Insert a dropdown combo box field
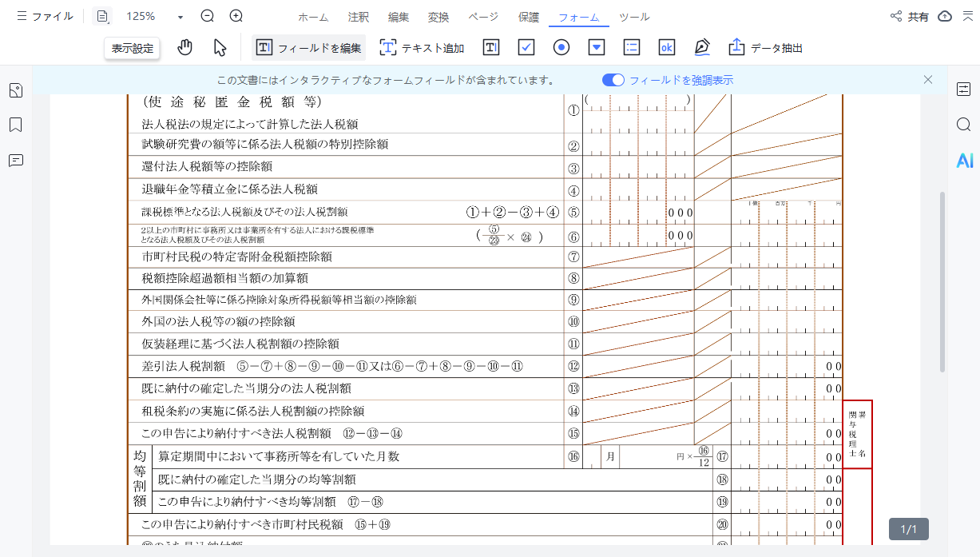The height and width of the screenshot is (557, 980). pyautogui.click(x=597, y=48)
